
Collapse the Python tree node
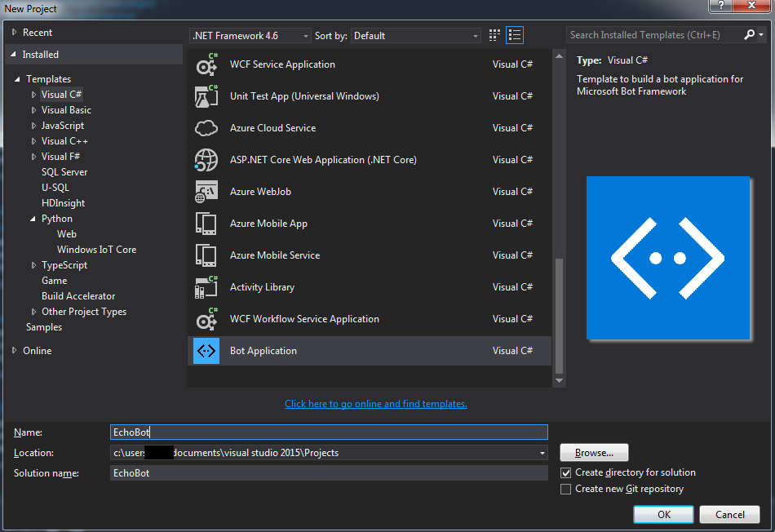click(33, 219)
